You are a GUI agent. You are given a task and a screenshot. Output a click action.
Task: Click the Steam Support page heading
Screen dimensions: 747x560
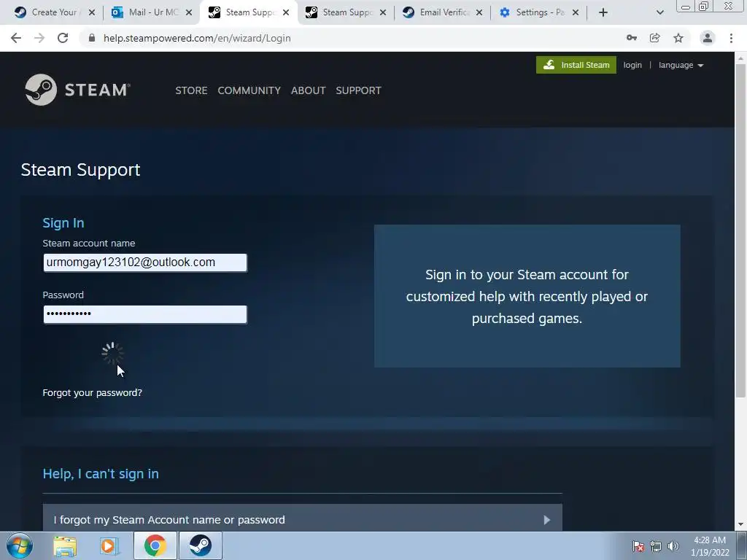tap(80, 170)
